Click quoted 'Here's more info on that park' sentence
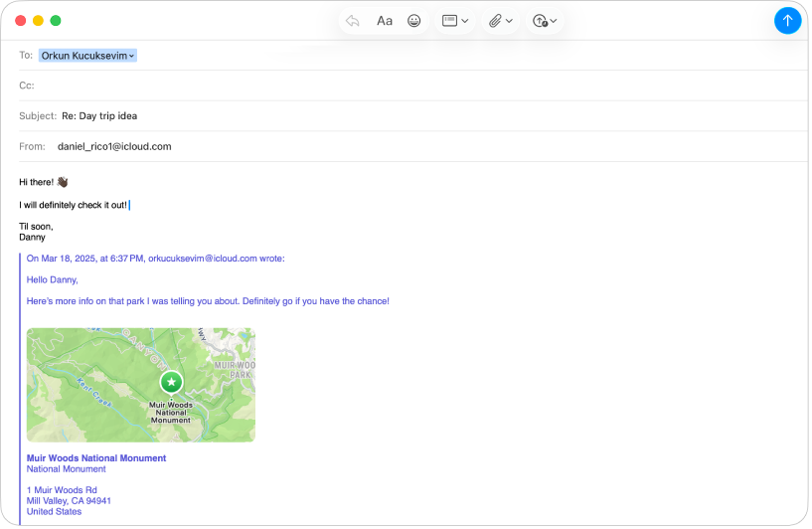 (x=208, y=301)
